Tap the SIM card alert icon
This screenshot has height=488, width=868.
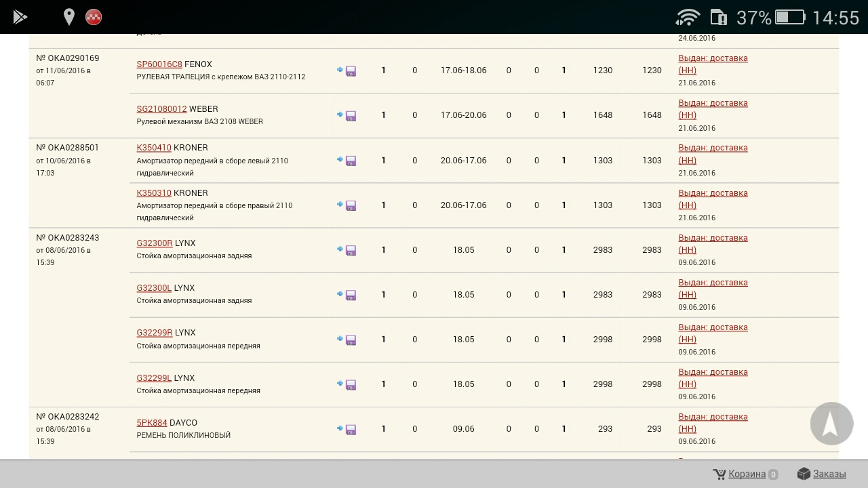[x=718, y=17]
